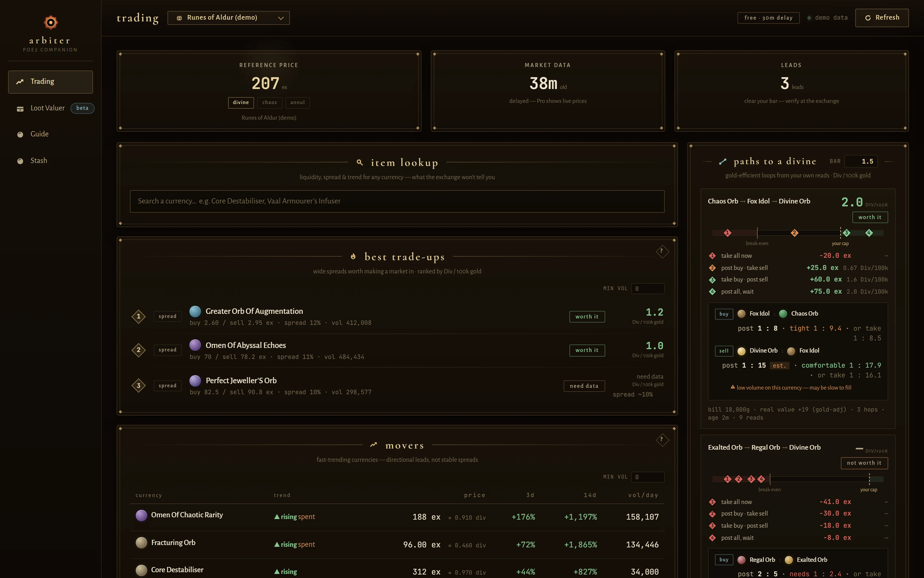Click the globe icon in league selector
The image size is (924, 578).
(179, 18)
